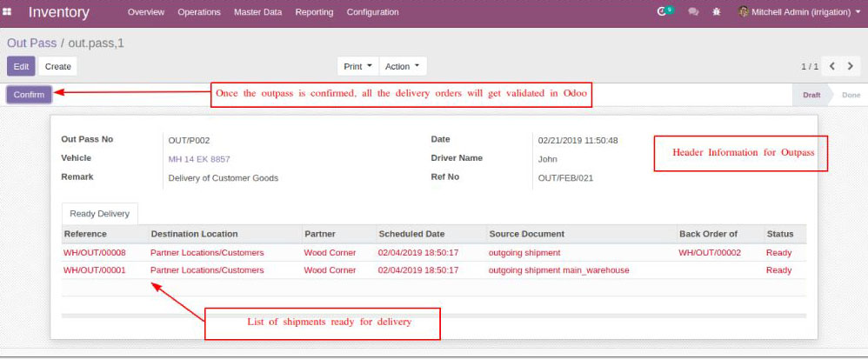Open the activities clock icon
This screenshot has height=359, width=868.
click(661, 11)
